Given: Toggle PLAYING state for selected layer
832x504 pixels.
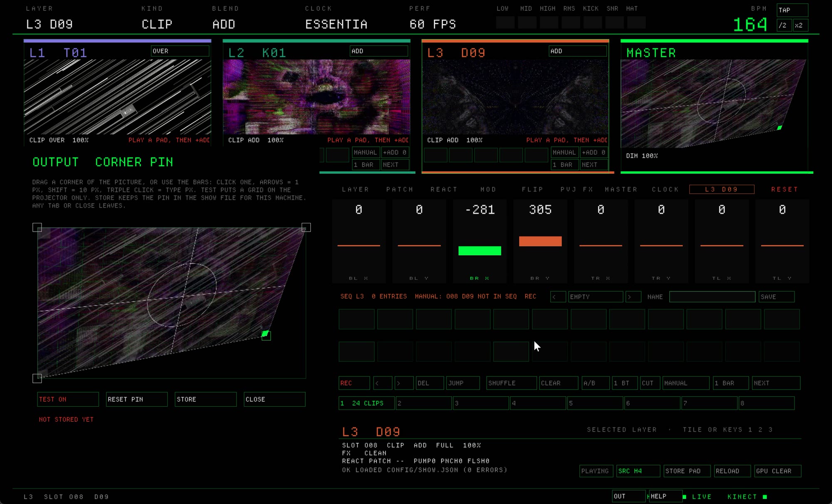Looking at the screenshot, I should pos(596,471).
